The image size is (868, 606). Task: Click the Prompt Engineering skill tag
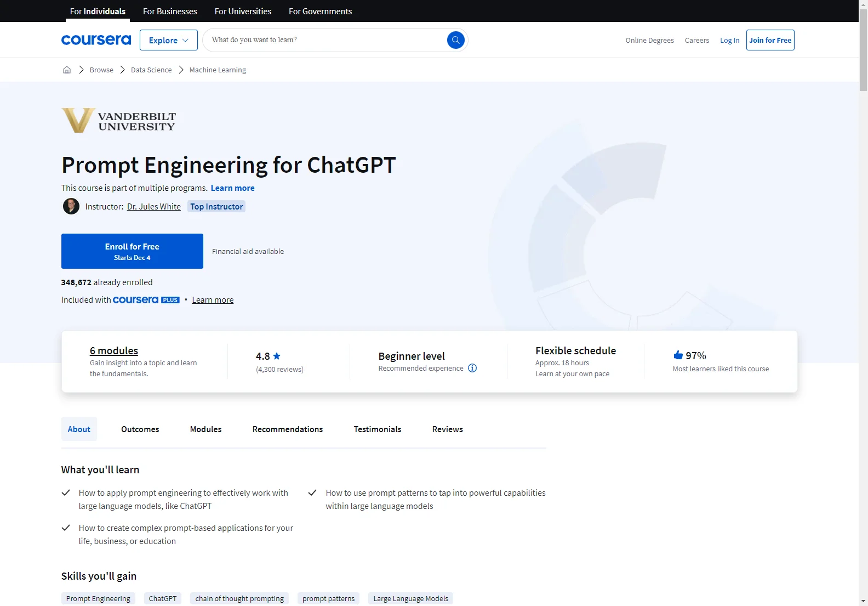pos(98,598)
